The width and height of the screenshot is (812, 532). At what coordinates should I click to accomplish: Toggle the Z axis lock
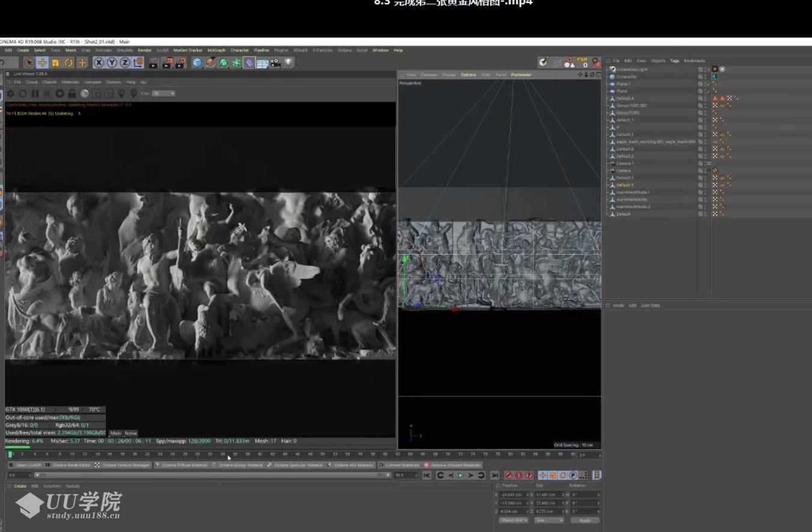click(x=125, y=63)
